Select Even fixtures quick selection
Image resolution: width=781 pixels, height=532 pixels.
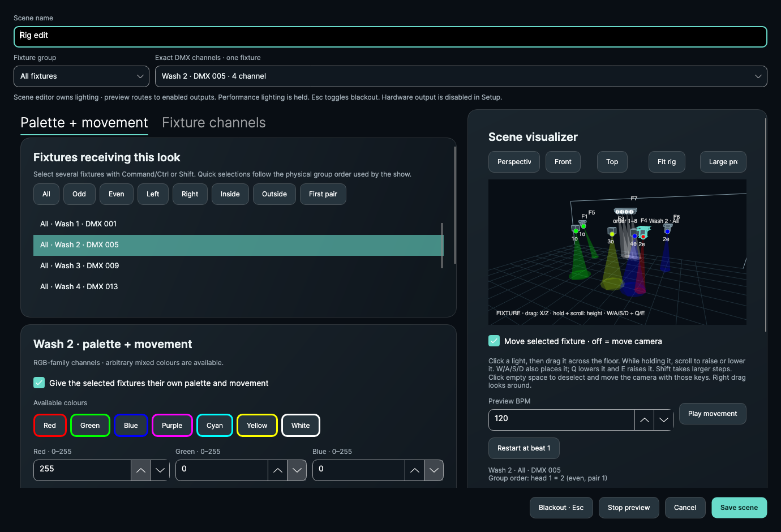(117, 194)
